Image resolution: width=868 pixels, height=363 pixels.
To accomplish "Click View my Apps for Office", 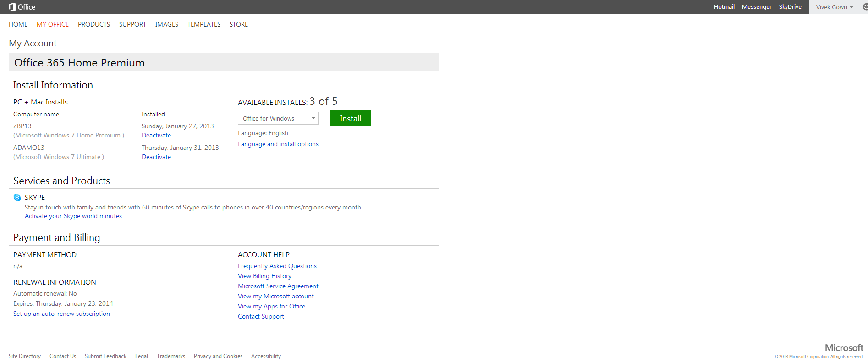I will coord(271,306).
